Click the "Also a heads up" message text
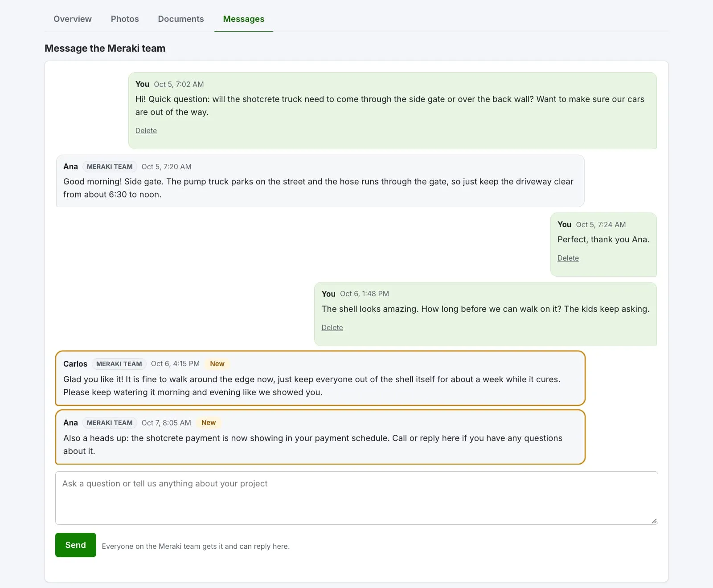This screenshot has width=713, height=588. tap(313, 445)
